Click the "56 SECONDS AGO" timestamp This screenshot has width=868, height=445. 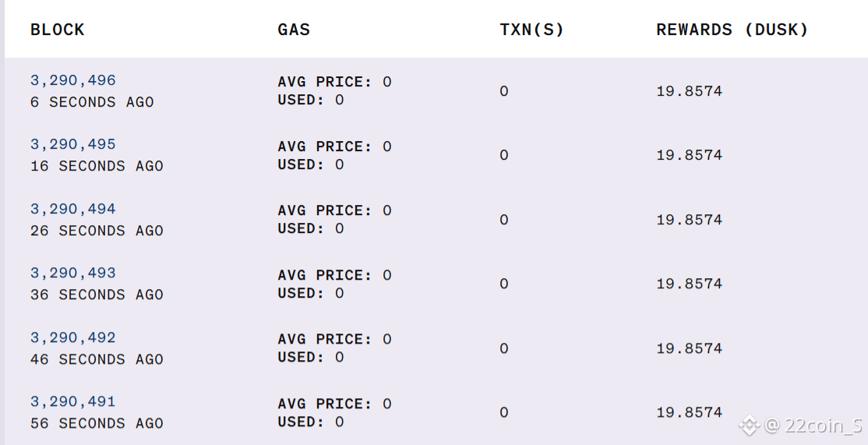pyautogui.click(x=97, y=423)
